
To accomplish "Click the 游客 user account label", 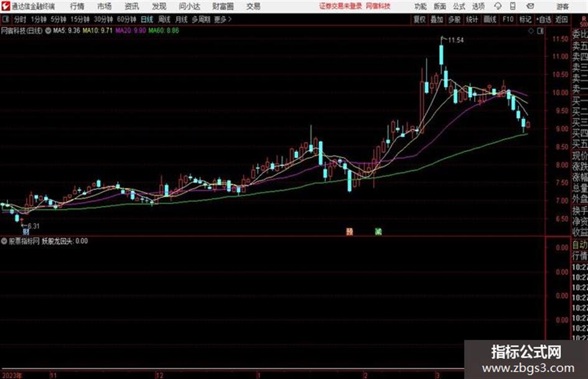I will pyautogui.click(x=562, y=6).
